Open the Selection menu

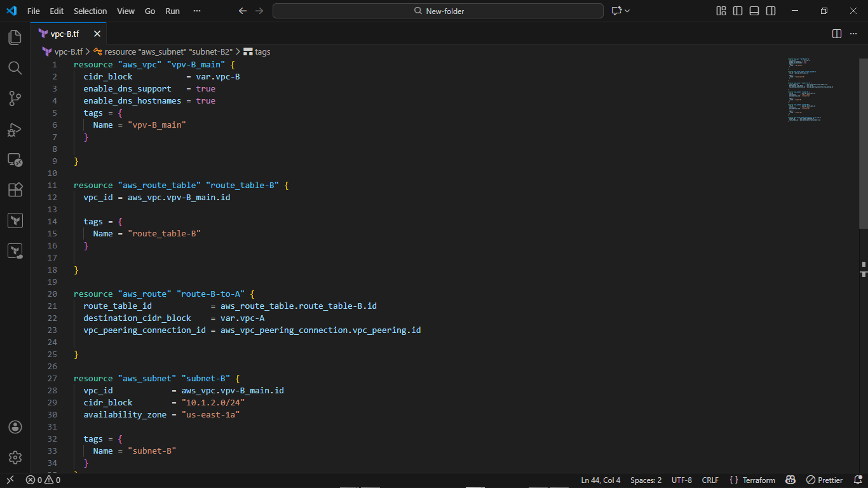pyautogui.click(x=90, y=11)
